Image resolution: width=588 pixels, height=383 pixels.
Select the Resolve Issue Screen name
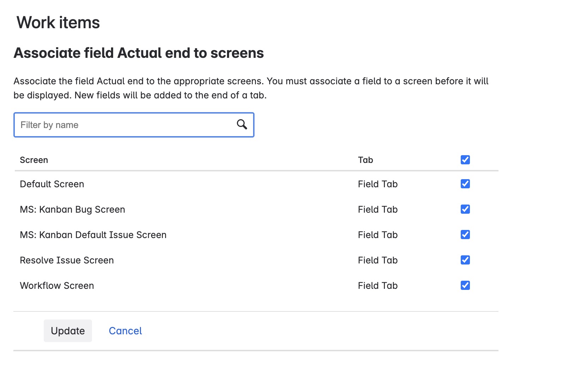(x=67, y=260)
